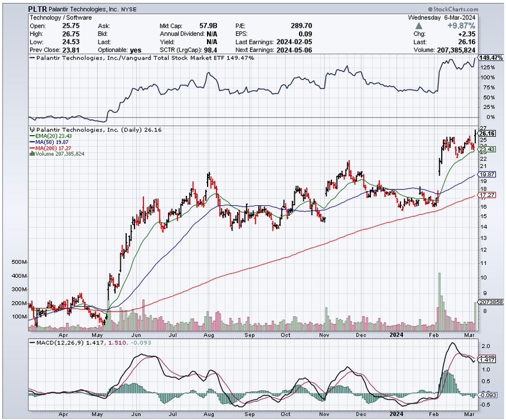Viewport: 506px width, 420px height.
Task: Click the volume bars icon in legend
Action: [32, 153]
